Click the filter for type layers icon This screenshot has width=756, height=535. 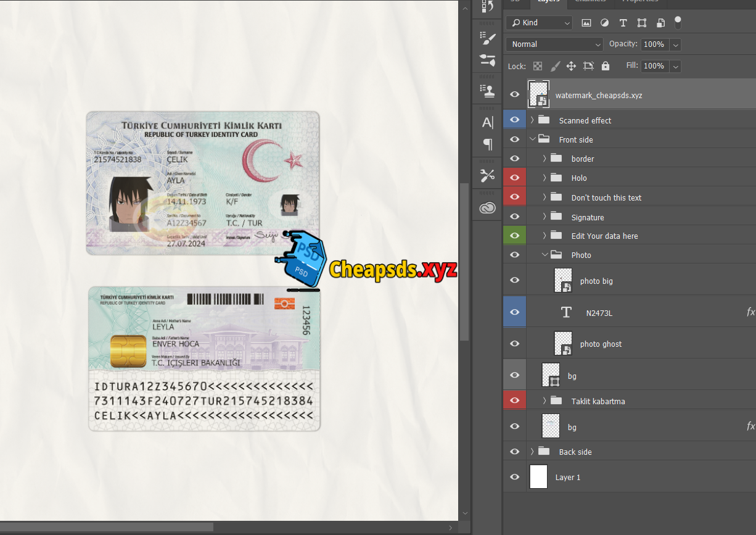(x=623, y=23)
